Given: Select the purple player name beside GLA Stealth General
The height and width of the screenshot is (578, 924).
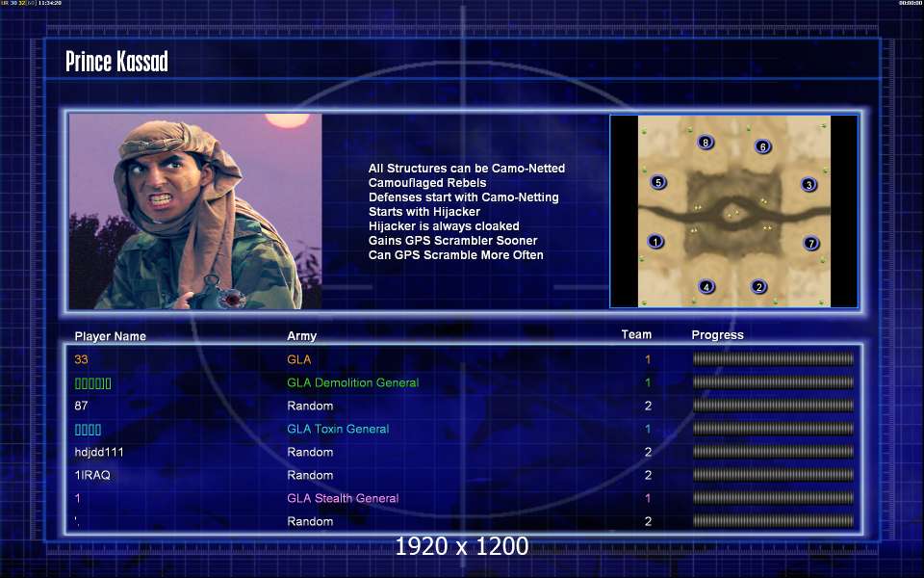Looking at the screenshot, I should point(77,498).
